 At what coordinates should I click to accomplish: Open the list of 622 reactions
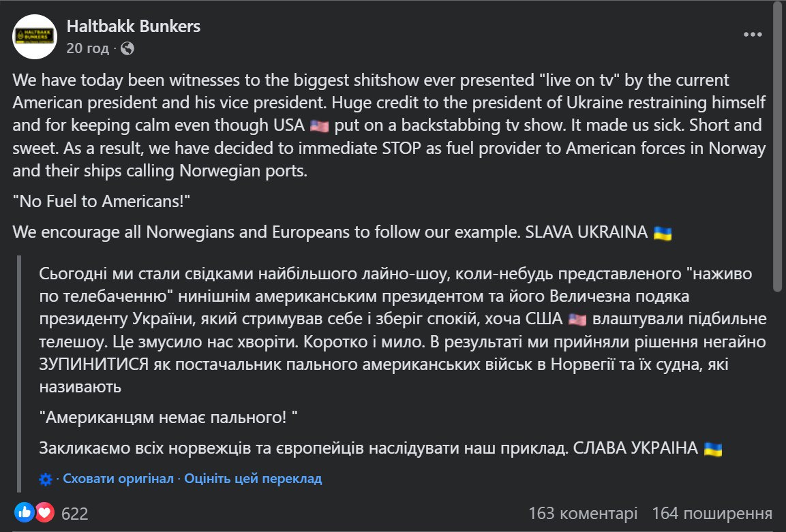(75, 514)
